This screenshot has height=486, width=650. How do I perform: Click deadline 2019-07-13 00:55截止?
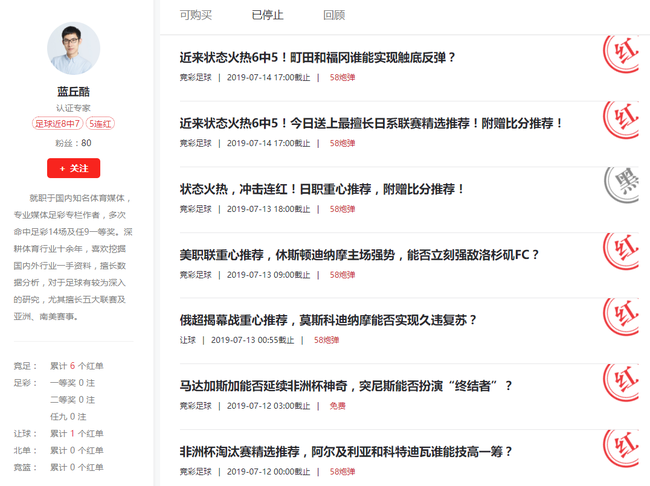(253, 340)
